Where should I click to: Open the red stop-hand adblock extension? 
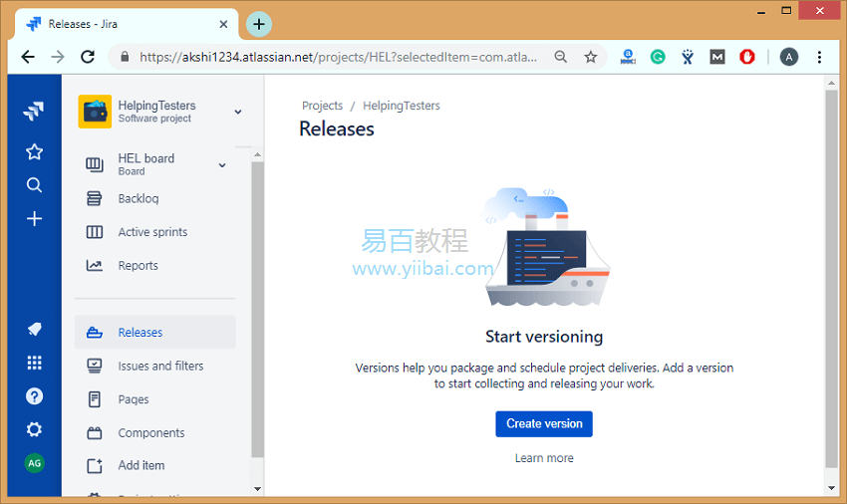[x=747, y=57]
